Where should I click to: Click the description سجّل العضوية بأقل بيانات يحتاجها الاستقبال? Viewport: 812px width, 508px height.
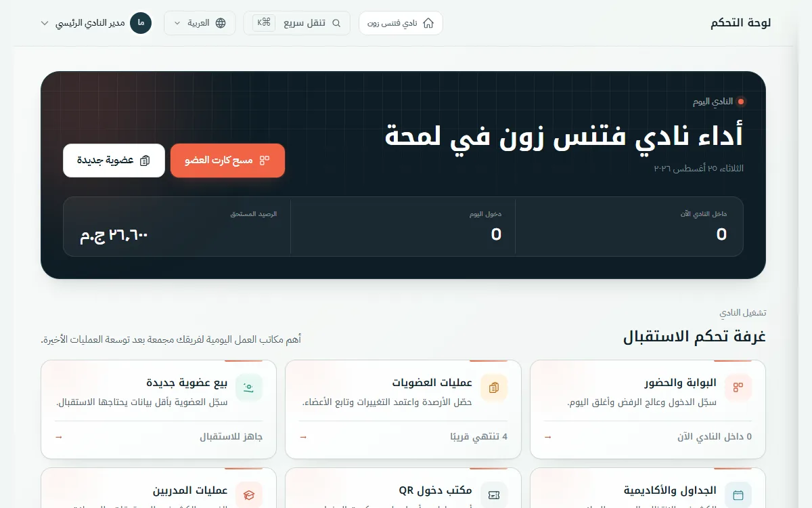tap(141, 402)
